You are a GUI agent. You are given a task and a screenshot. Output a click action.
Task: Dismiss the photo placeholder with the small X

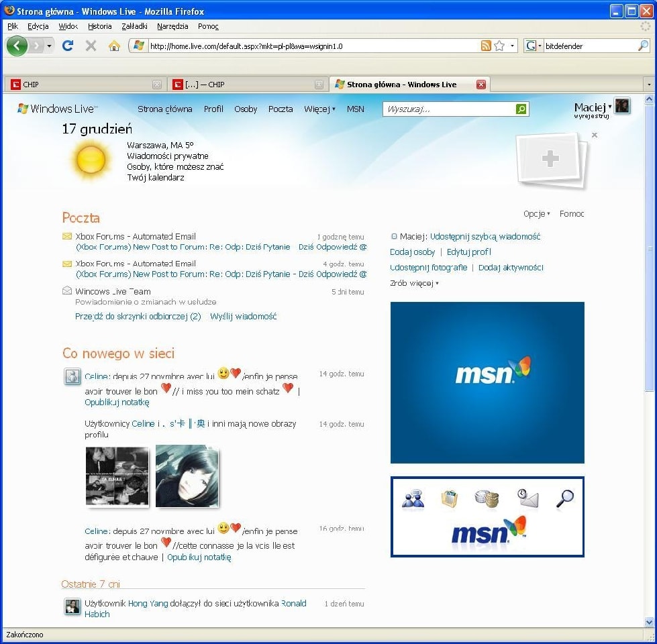594,135
